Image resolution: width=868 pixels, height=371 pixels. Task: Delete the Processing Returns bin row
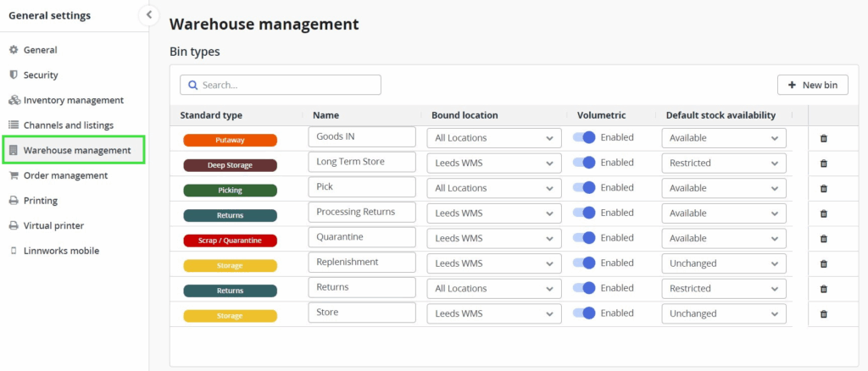tap(823, 213)
